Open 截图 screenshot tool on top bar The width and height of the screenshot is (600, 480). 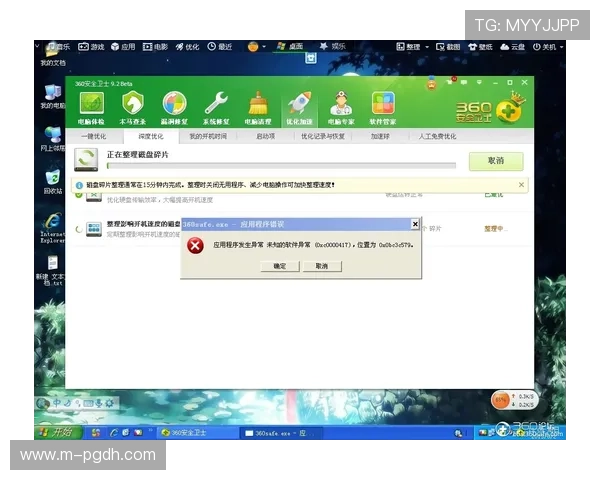click(x=448, y=47)
